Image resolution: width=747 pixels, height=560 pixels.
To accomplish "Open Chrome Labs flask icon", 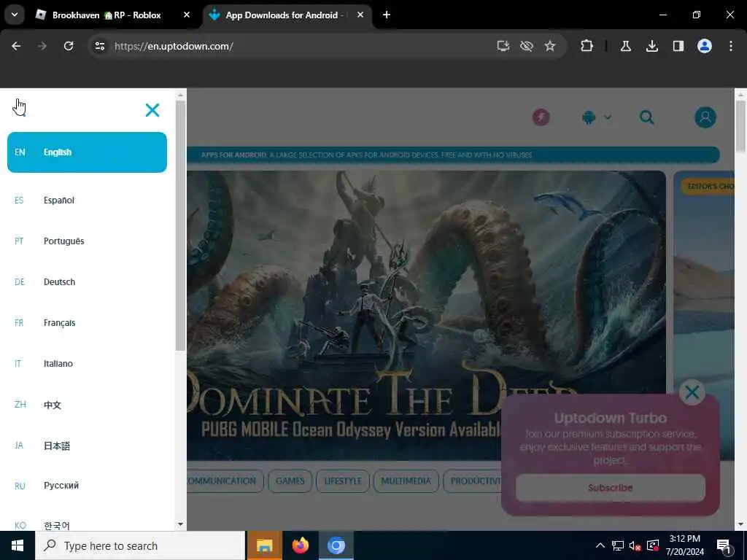I will pos(626,46).
